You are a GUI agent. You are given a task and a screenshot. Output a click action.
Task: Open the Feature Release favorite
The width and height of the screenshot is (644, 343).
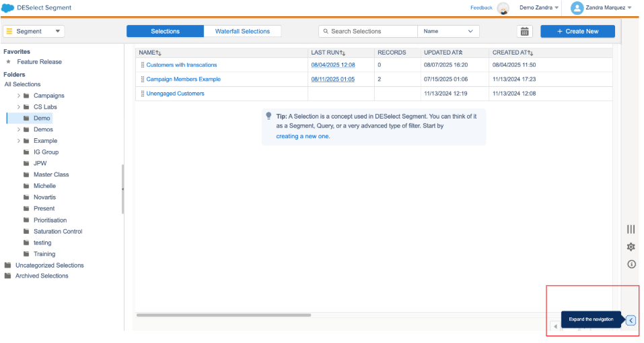pyautogui.click(x=40, y=62)
